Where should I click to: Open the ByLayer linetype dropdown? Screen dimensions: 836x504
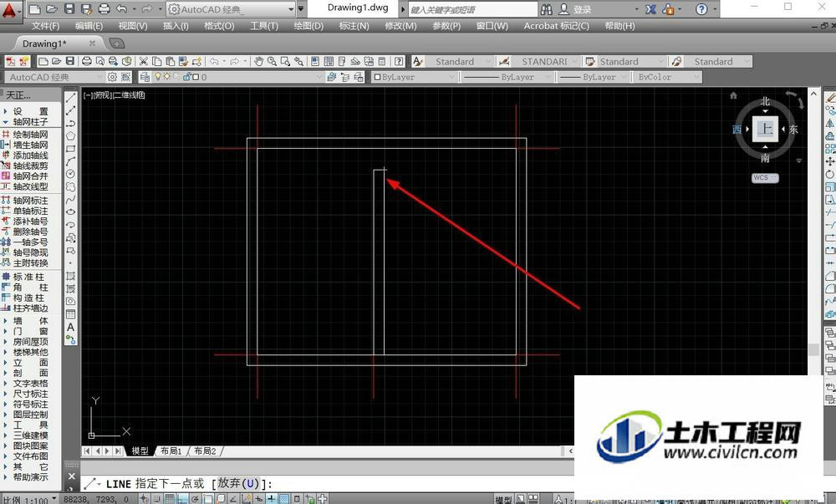tap(507, 77)
